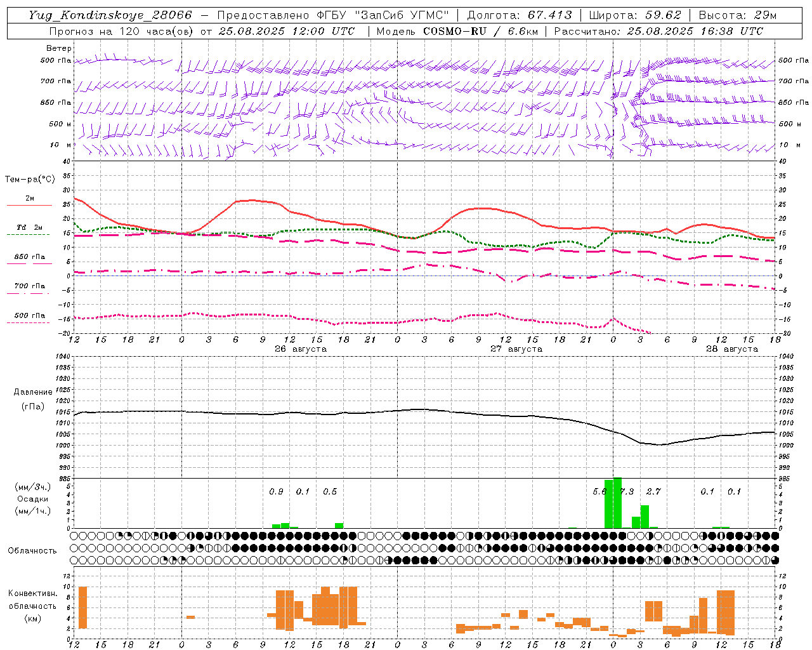812x650 pixels.
Task: Click the station name Yug_Kondinskoye_28066
Action: tap(110, 15)
